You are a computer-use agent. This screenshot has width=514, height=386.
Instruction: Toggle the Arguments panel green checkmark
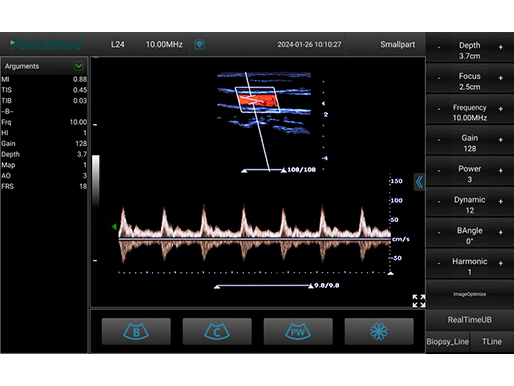(79, 66)
